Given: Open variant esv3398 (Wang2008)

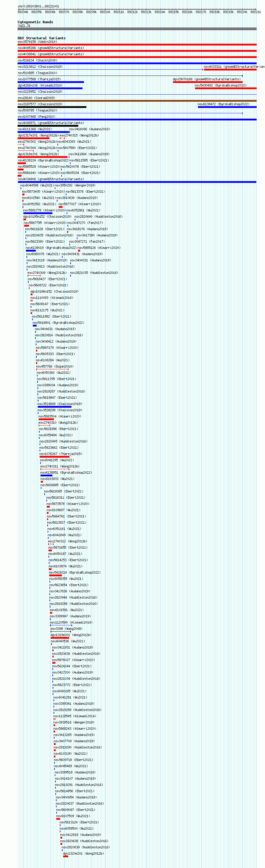Looking at the screenshot, I should [x=66, y=629].
